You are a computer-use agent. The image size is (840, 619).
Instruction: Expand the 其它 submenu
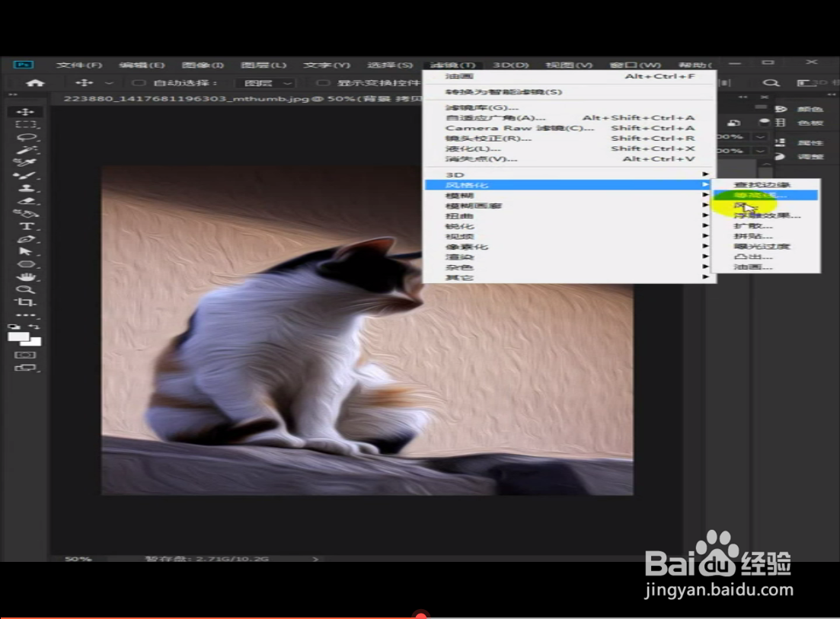570,277
